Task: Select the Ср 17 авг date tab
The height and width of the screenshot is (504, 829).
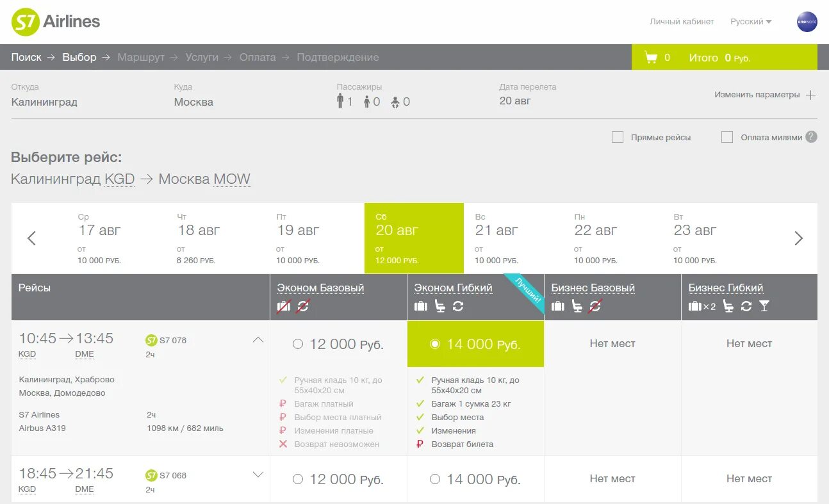Action: [116, 238]
